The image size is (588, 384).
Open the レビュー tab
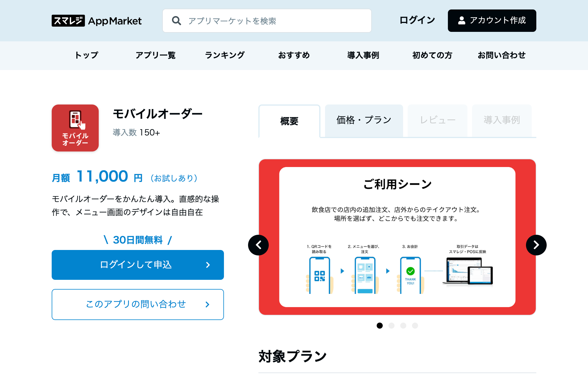coord(438,120)
